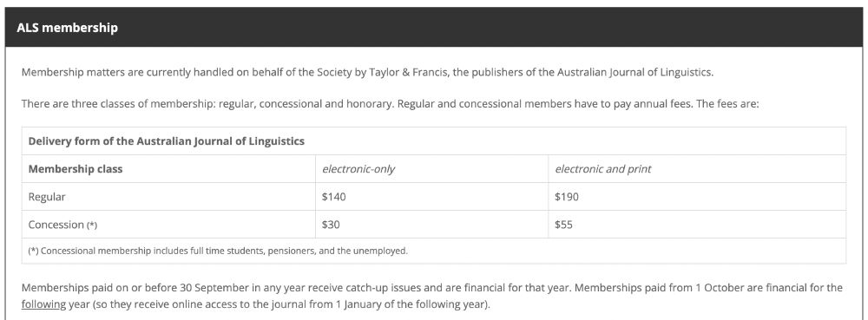The height and width of the screenshot is (320, 868).
Task: Click the 30 September payment paragraph
Action: 431,296
